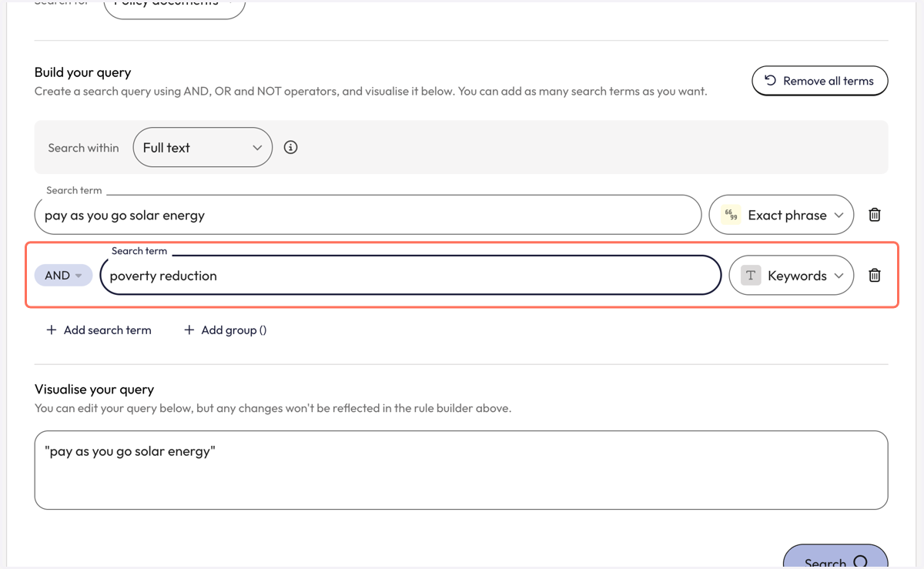Click the Search within label
This screenshot has width=924, height=569.
tap(83, 148)
